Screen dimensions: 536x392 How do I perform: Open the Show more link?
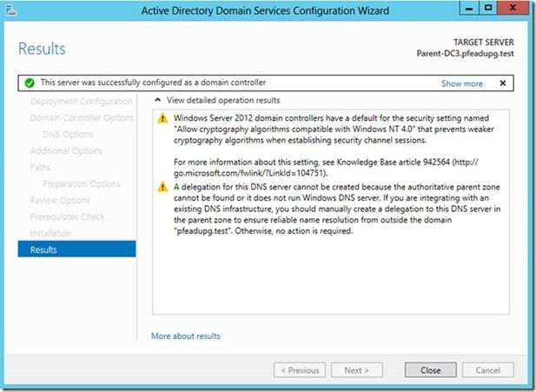pyautogui.click(x=462, y=83)
